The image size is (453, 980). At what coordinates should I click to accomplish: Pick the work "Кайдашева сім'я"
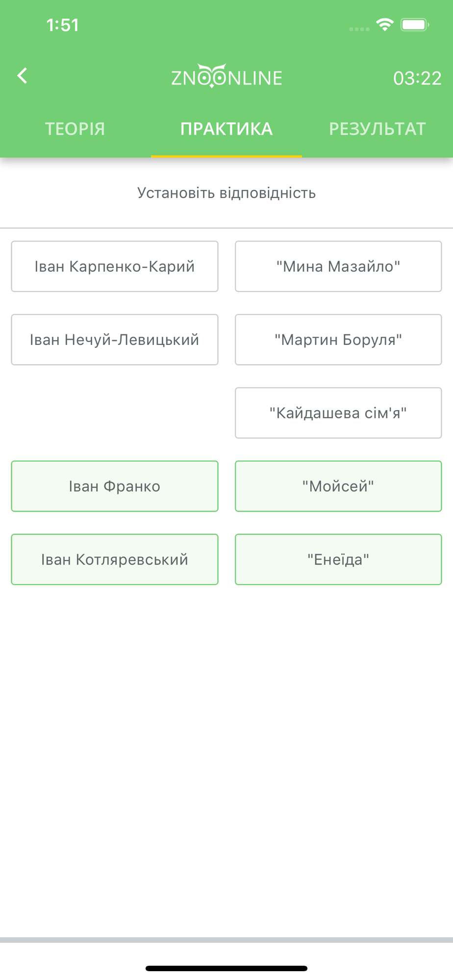(x=338, y=413)
